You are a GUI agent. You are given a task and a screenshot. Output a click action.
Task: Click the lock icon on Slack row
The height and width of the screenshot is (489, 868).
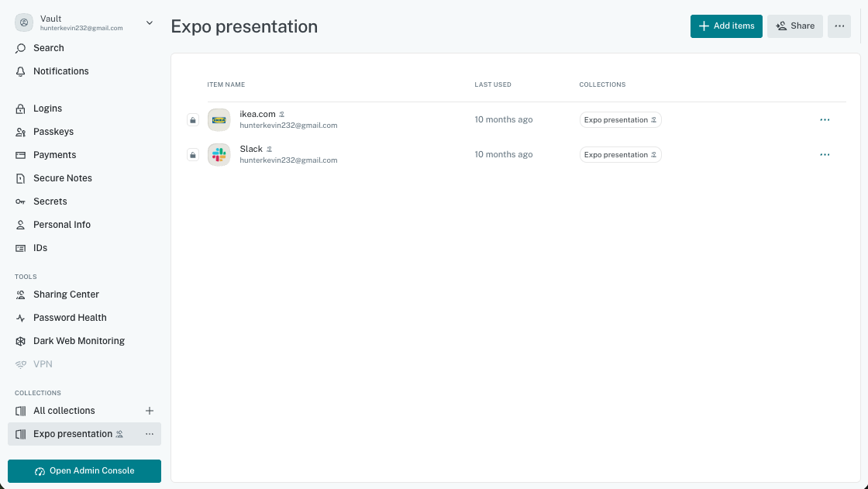click(193, 155)
